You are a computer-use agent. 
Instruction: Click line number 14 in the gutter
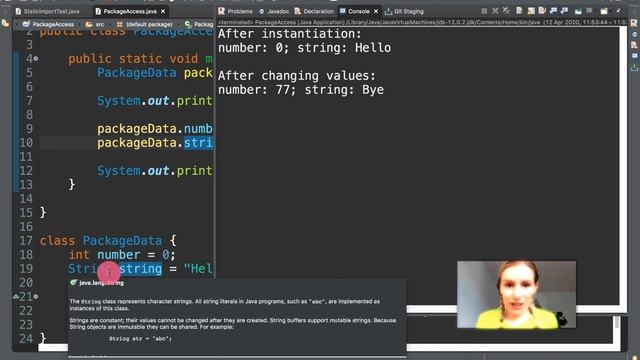[26, 199]
